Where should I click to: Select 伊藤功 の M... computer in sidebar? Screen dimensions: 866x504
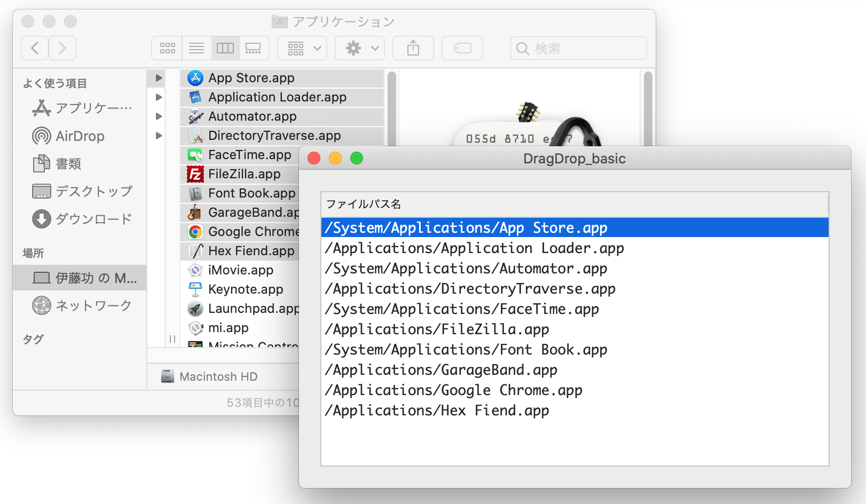pos(80,278)
